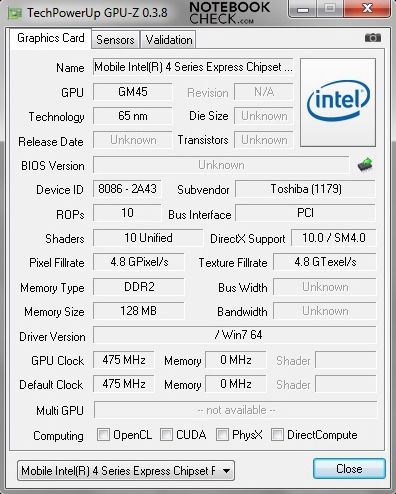Screen dimensions: 396x494
Task: Click the Subvendor field Toshiba (1179)
Action: [305, 189]
